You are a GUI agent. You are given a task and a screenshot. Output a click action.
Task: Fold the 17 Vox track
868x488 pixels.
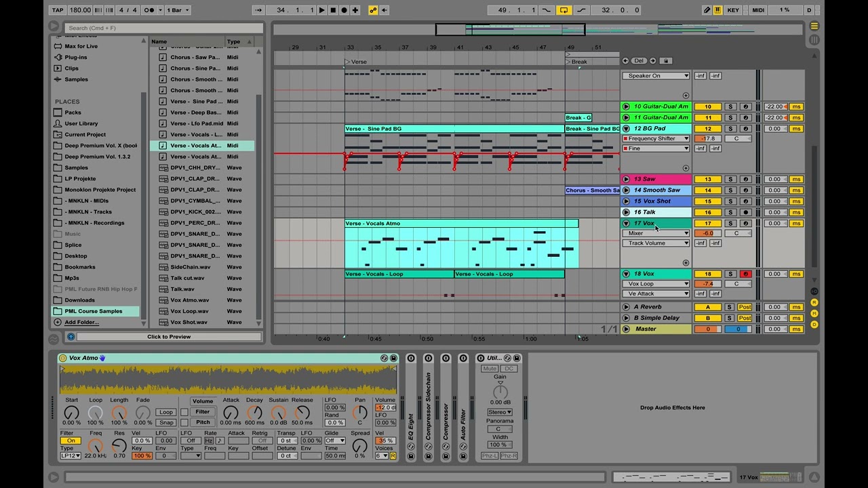[626, 223]
